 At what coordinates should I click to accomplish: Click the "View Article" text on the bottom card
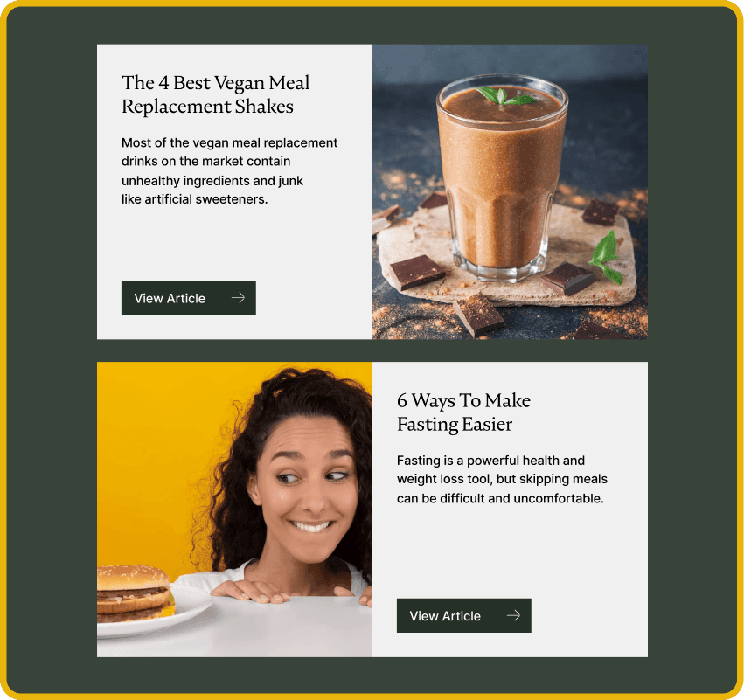point(445,616)
